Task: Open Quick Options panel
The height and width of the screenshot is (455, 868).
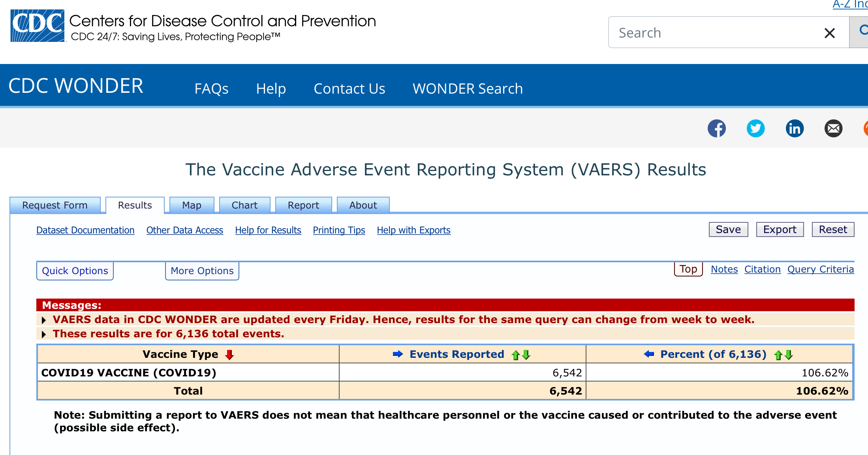Action: [x=75, y=271]
